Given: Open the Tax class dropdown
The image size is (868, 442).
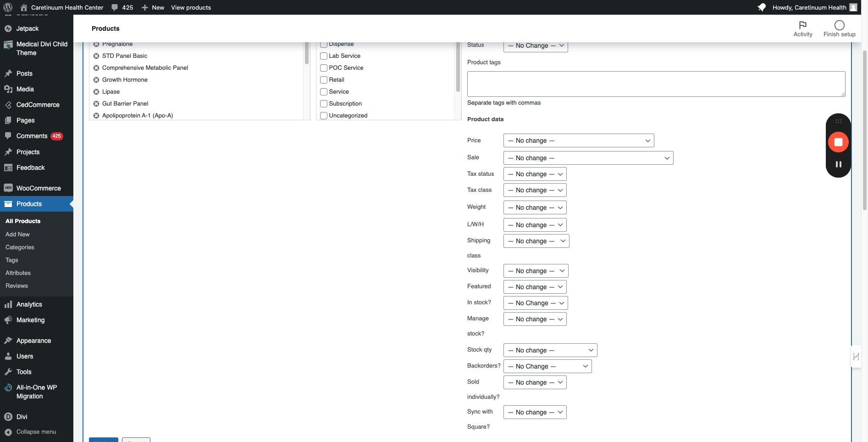Looking at the screenshot, I should (535, 190).
